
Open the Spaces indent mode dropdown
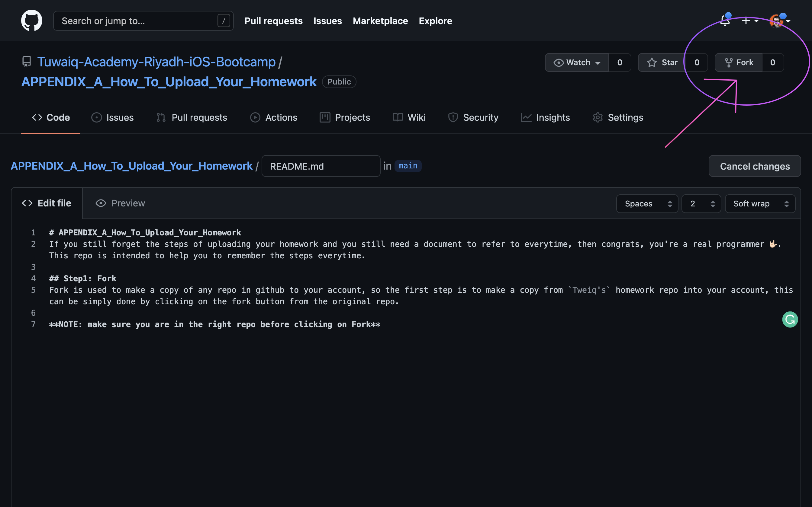click(x=647, y=203)
